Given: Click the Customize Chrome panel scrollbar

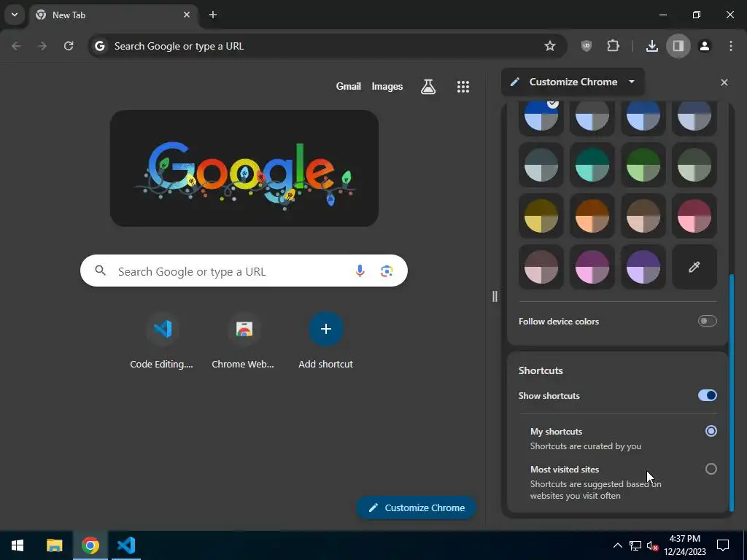Looking at the screenshot, I should point(731,392).
